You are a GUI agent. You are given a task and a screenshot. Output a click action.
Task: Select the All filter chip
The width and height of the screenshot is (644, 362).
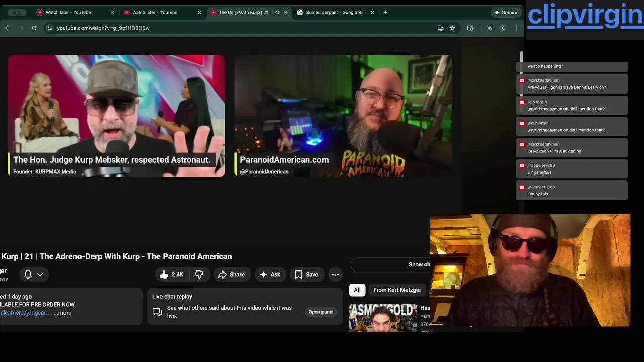[357, 290]
